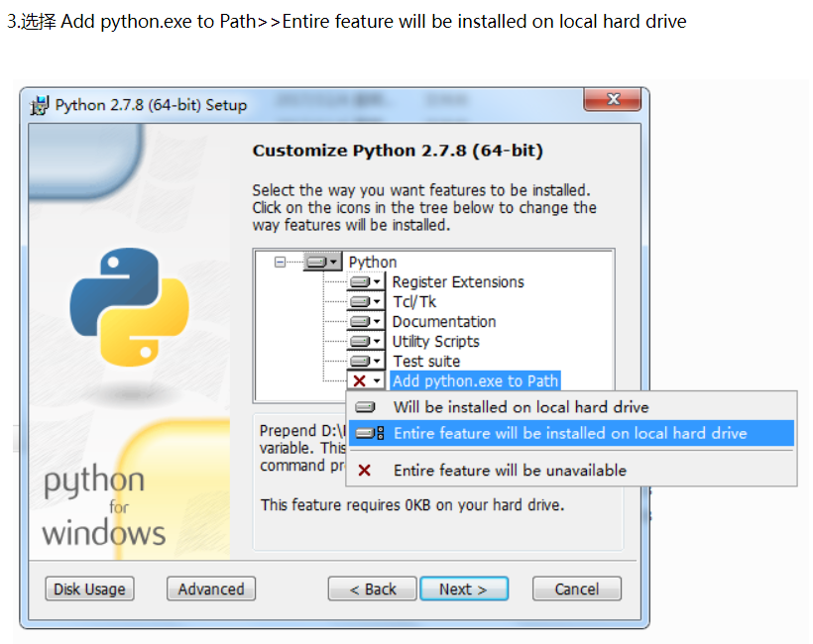Click 'This feature requires 0KB' text
Viewport: 813px width, 644px height.
412,504
